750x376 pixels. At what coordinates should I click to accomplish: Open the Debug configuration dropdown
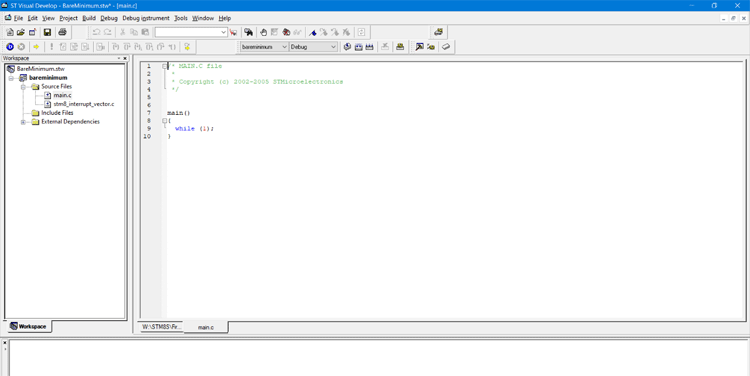click(x=333, y=47)
